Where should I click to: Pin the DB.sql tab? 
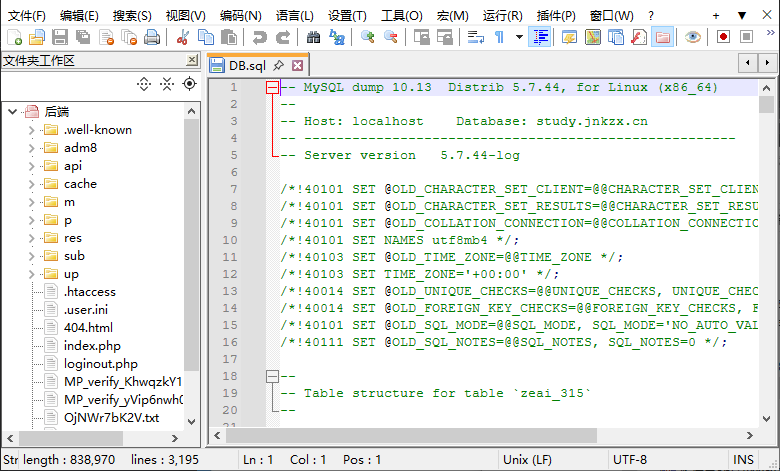click(x=279, y=65)
